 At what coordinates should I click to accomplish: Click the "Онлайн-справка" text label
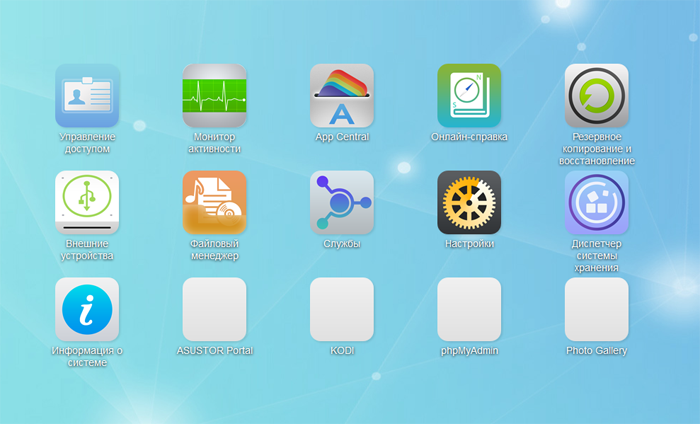[x=469, y=137]
